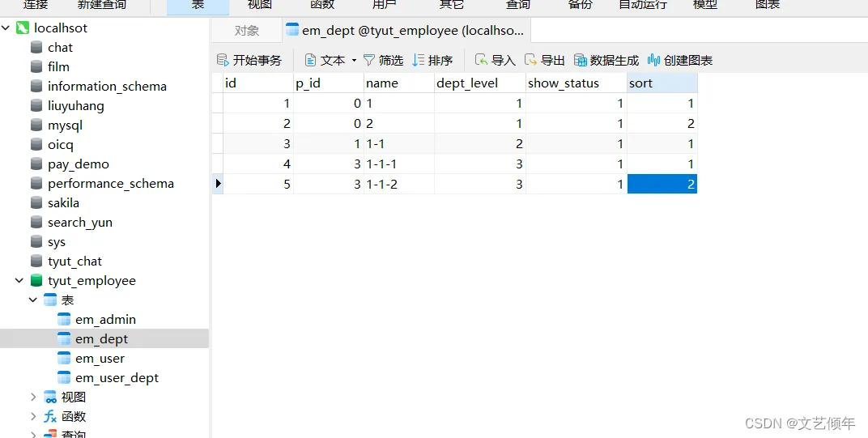Click the show_status column header
Screen dimensions: 868x438
pyautogui.click(x=577, y=83)
